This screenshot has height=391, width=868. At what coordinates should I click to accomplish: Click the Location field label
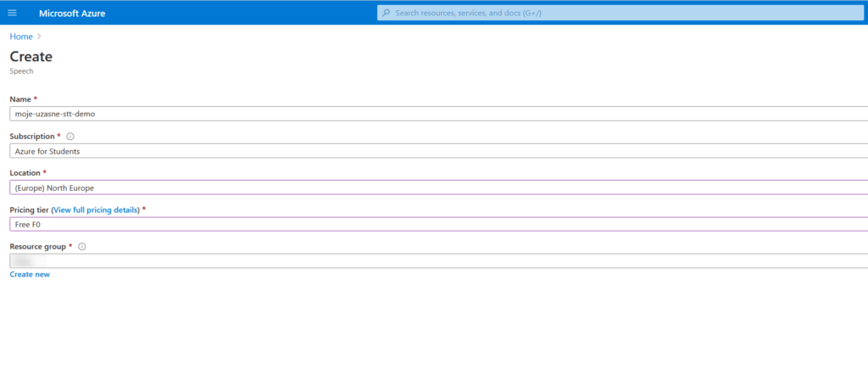pyautogui.click(x=25, y=173)
